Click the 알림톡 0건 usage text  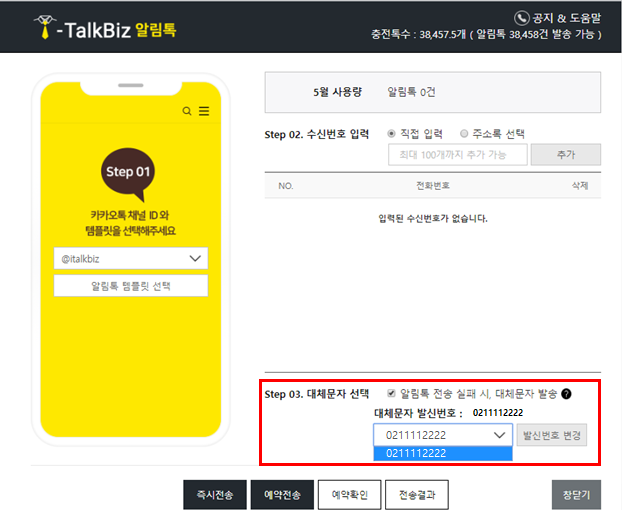point(411,92)
